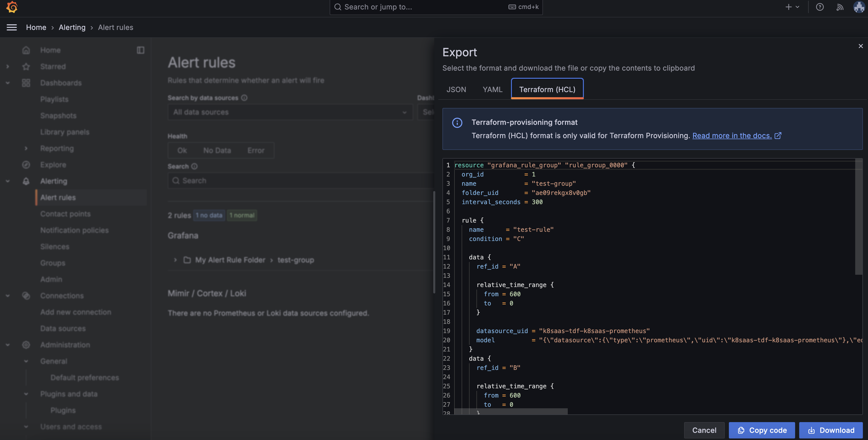Click the Download button
Screen dimensions: 868x440
(831, 430)
